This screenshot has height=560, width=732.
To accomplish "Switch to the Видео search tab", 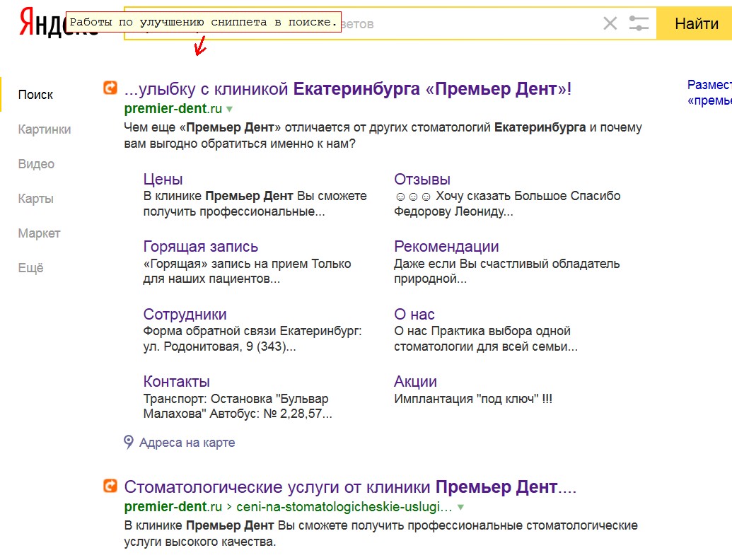I will 36,164.
